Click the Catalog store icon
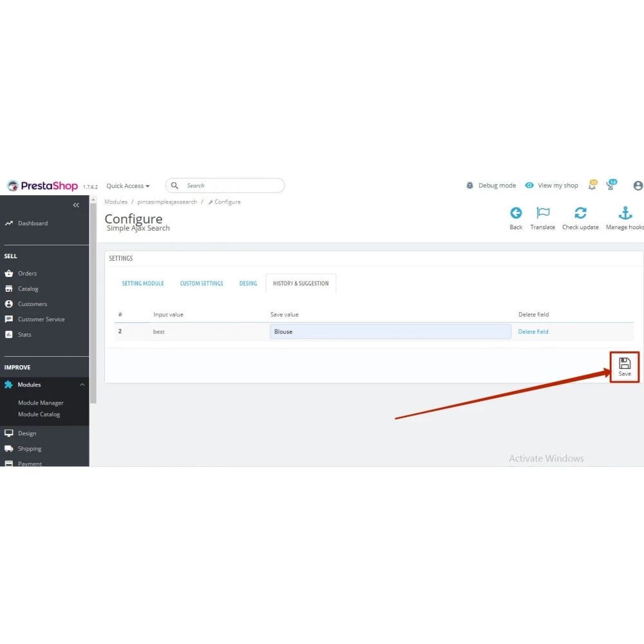 8,289
